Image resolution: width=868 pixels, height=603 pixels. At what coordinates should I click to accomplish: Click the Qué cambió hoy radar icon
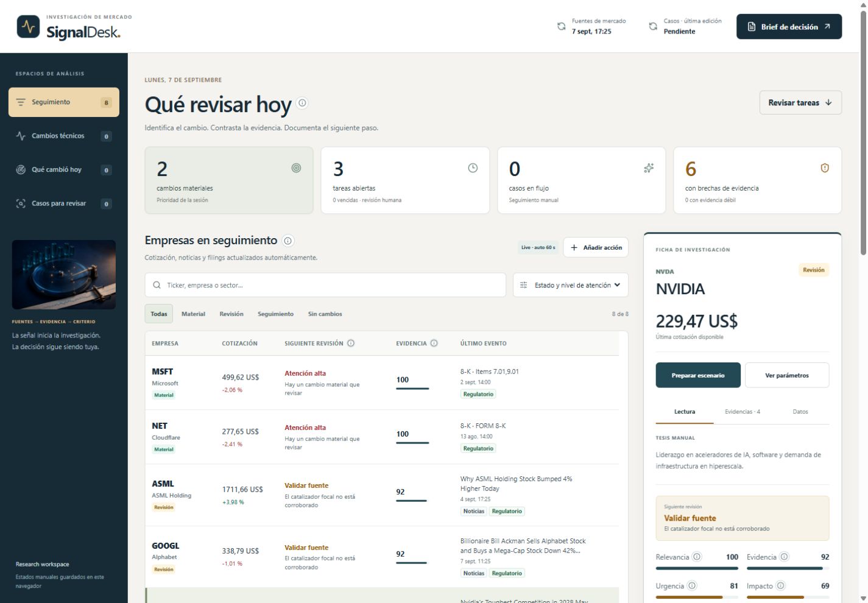(x=21, y=170)
